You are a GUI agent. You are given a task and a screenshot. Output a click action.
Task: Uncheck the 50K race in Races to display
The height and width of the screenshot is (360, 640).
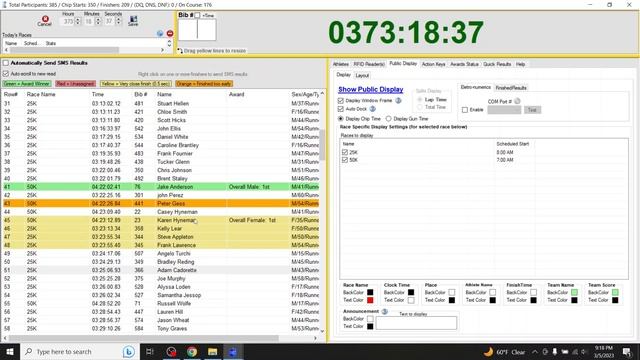pos(345,160)
